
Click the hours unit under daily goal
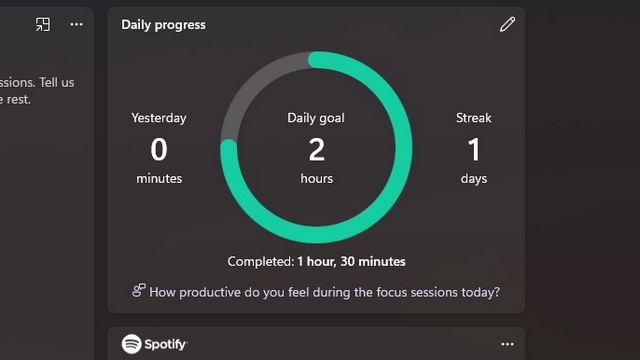(x=316, y=178)
